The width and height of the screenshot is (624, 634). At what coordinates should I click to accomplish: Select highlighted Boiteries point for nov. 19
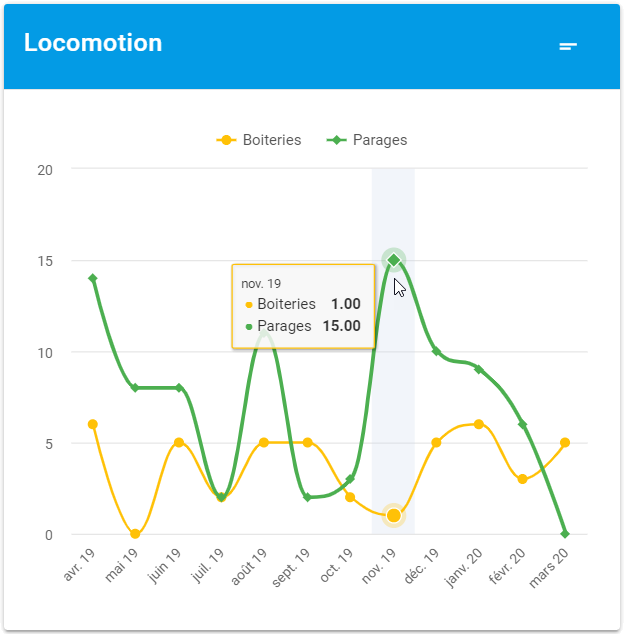coord(393,516)
